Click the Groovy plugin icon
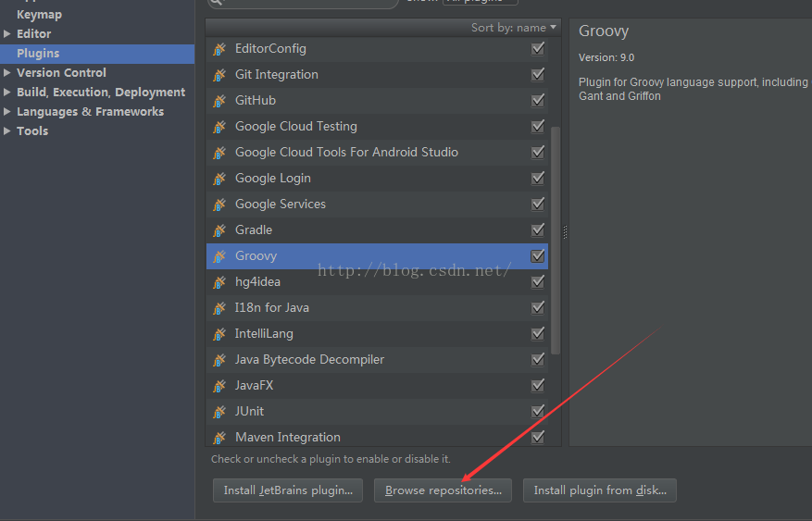Viewport: 812px width, 521px height. (219, 256)
